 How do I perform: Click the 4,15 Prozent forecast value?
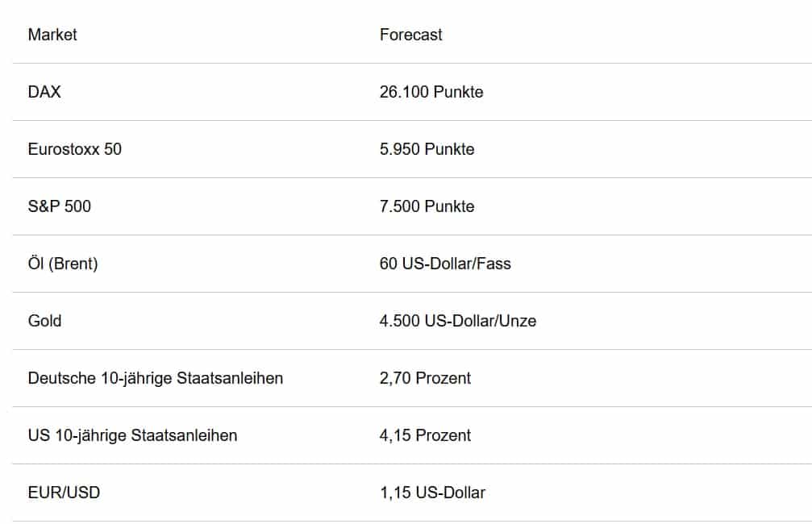[425, 435]
